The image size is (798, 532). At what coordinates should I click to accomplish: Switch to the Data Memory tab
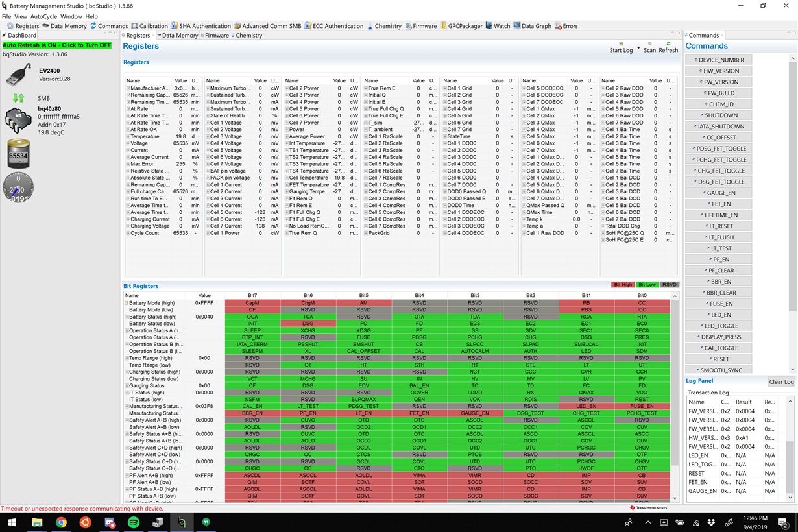click(x=177, y=36)
